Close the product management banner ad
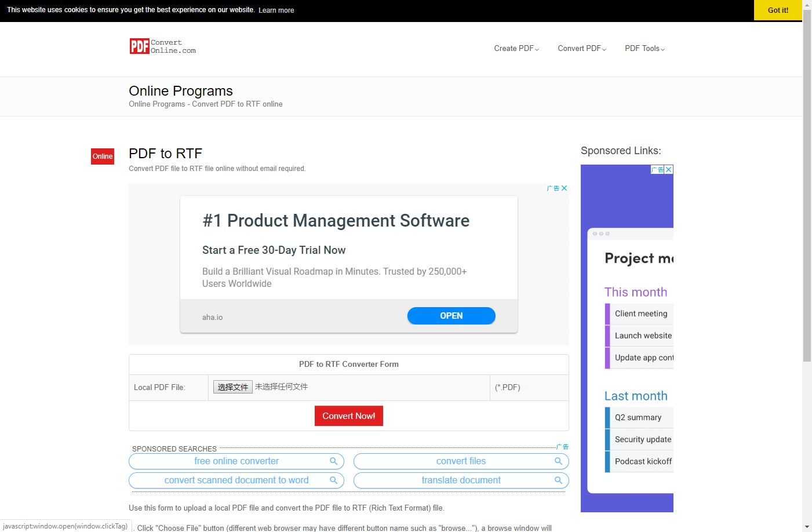This screenshot has width=812, height=532. tap(565, 188)
